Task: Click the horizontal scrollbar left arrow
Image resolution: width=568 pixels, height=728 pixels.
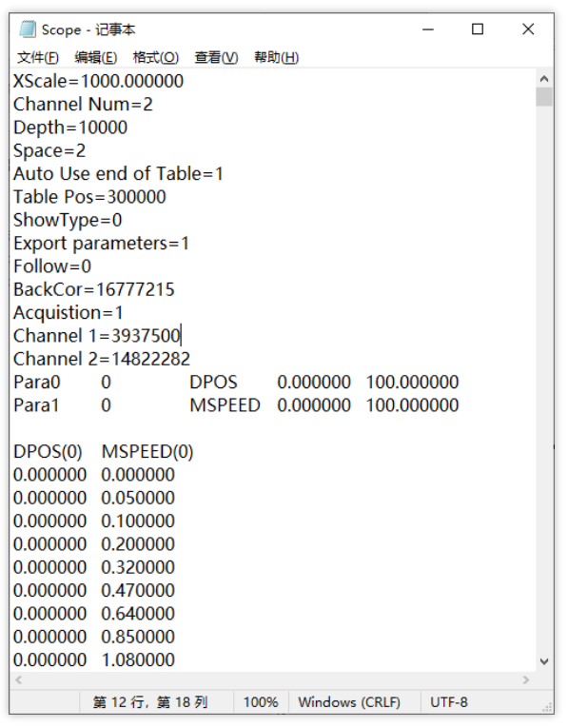Action: tap(19, 680)
